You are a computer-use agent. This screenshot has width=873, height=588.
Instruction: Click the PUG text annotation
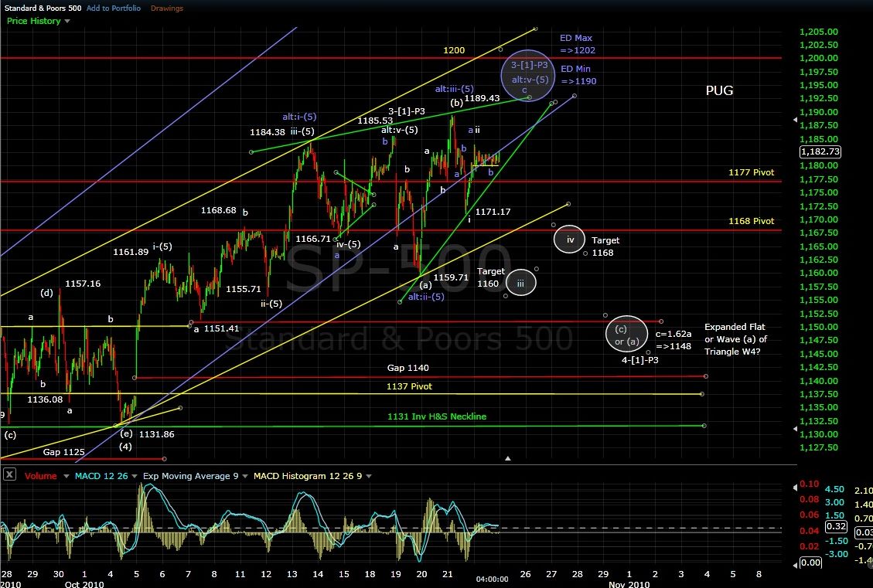tap(719, 90)
